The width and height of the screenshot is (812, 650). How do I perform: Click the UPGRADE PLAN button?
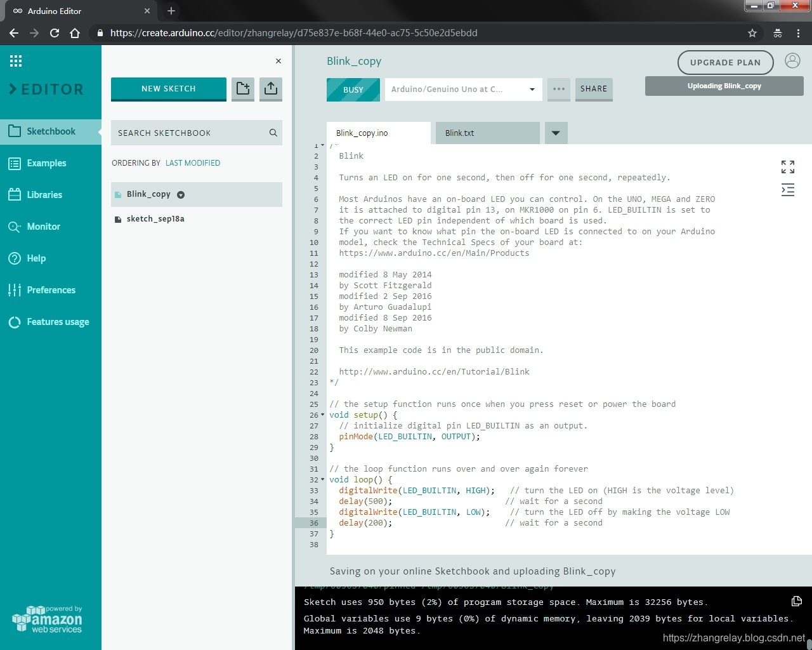726,62
